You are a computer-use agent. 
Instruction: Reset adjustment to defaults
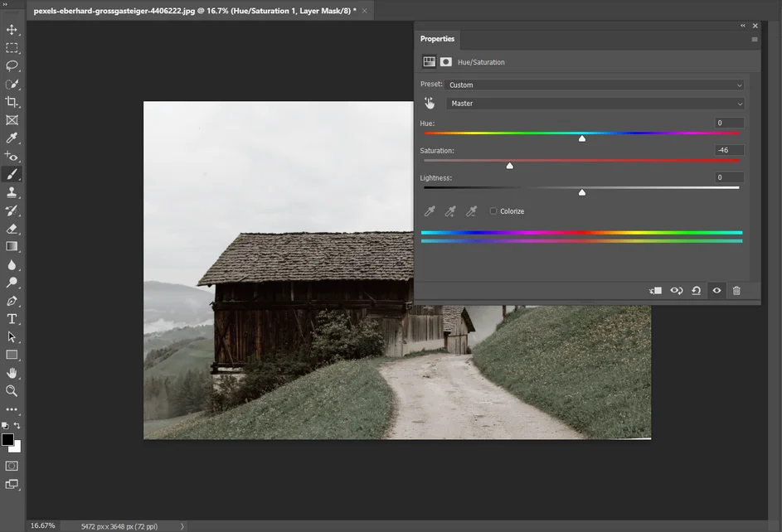(x=697, y=291)
